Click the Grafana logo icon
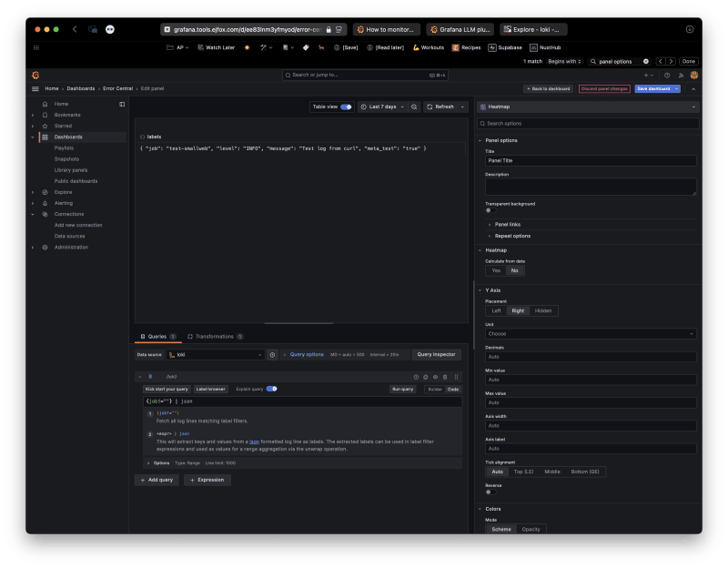728x568 pixels. 35,75
